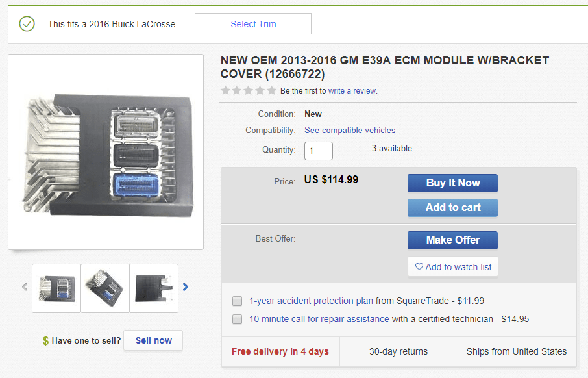The image size is (588, 378).
Task: Open the 1-year accident protection plan link
Action: tap(311, 301)
